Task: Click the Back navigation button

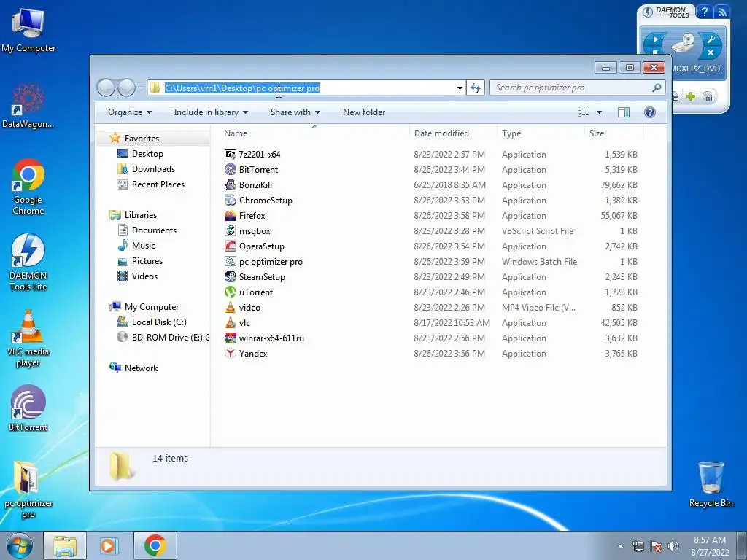Action: click(106, 87)
